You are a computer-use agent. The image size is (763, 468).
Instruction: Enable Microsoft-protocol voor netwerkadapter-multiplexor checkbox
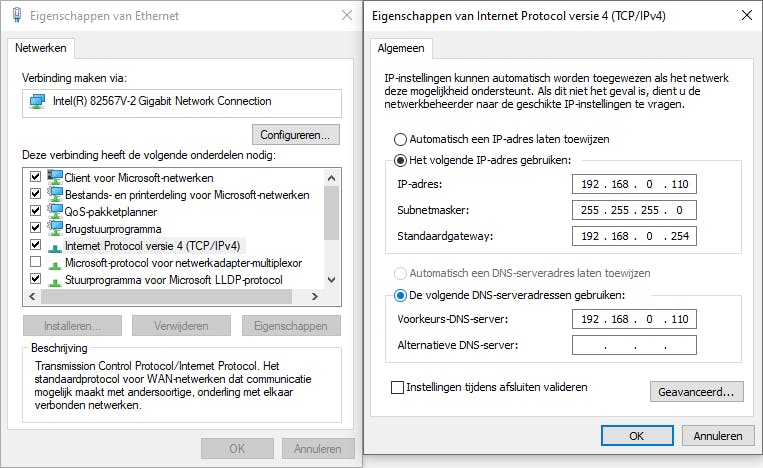[36, 262]
